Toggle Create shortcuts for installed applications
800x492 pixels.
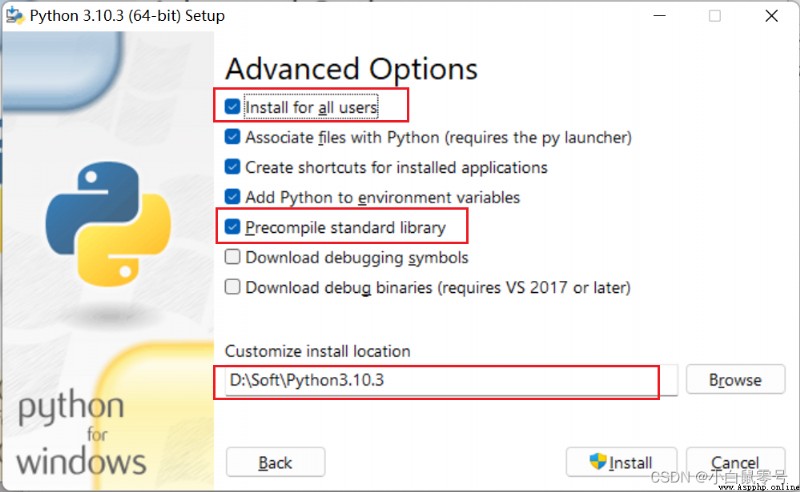point(232,167)
